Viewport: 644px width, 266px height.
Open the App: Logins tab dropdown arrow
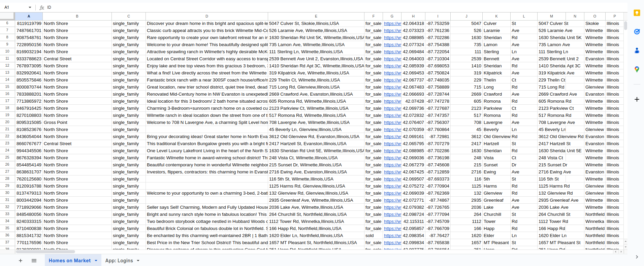(138, 261)
